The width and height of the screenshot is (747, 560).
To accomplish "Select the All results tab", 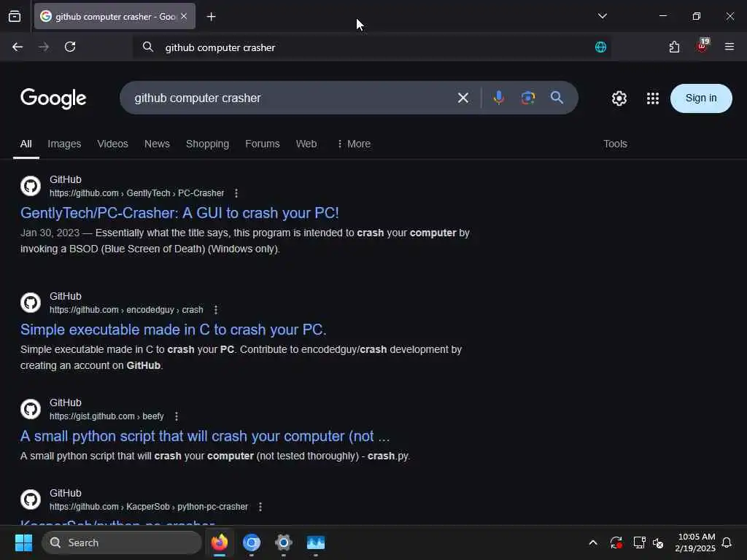I will (x=26, y=144).
